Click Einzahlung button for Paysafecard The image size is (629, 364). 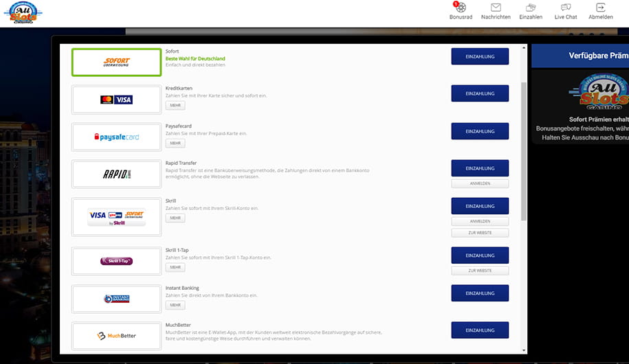click(x=480, y=131)
